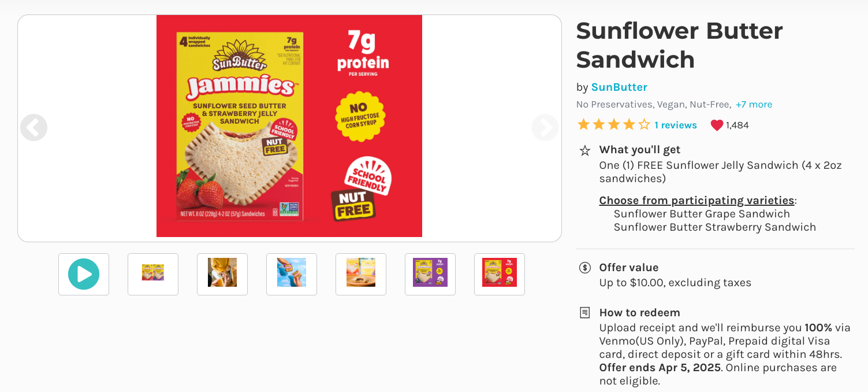Open the 1 reviews link

676,125
